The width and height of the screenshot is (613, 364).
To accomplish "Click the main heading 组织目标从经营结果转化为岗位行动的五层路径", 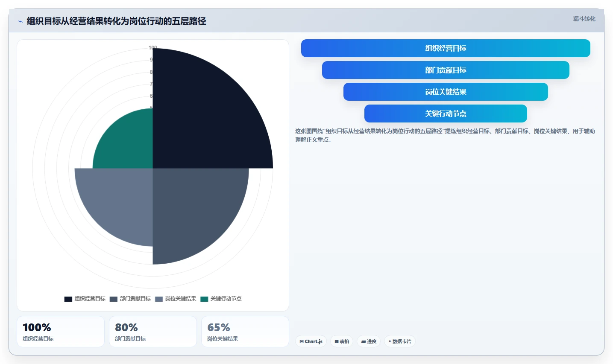I will [116, 21].
